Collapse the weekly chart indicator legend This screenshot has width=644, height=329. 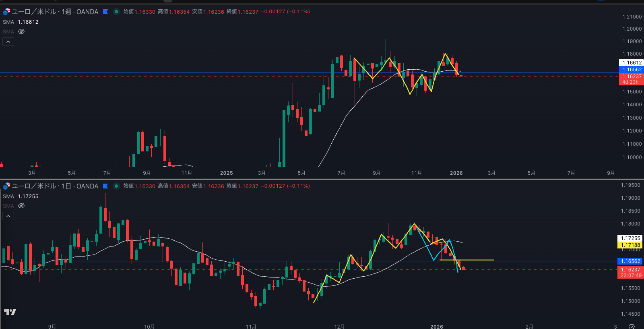pyautogui.click(x=8, y=41)
